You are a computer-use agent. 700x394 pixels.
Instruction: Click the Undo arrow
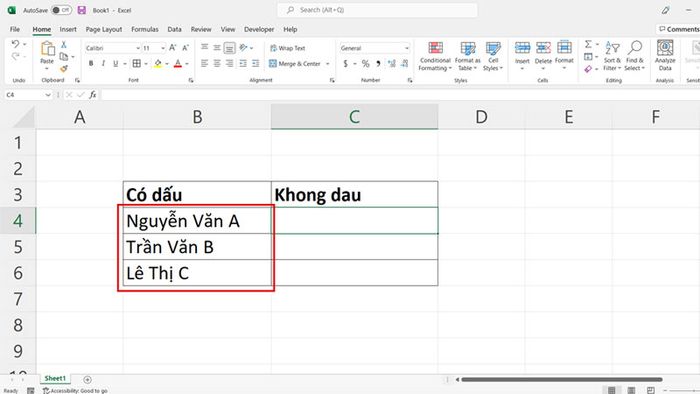(x=16, y=44)
